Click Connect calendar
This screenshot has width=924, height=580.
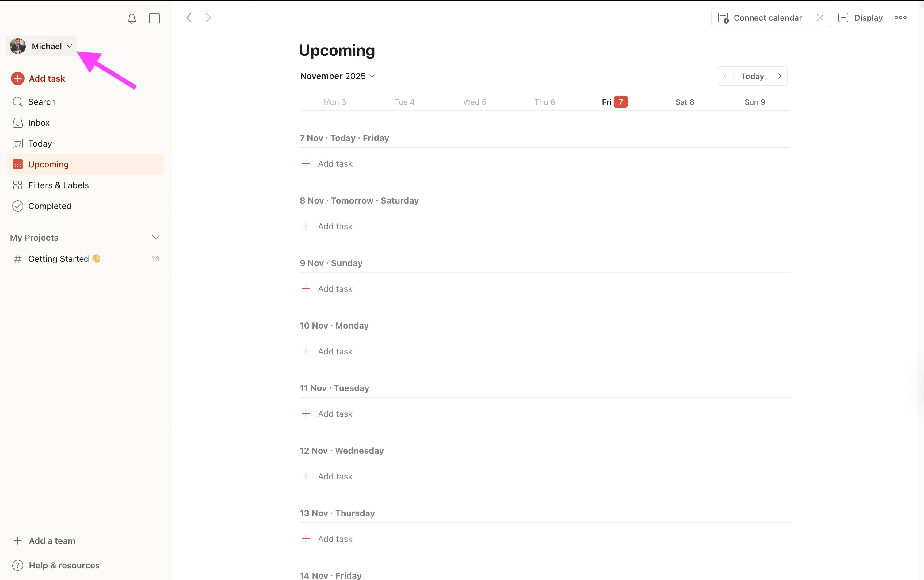[767, 17]
